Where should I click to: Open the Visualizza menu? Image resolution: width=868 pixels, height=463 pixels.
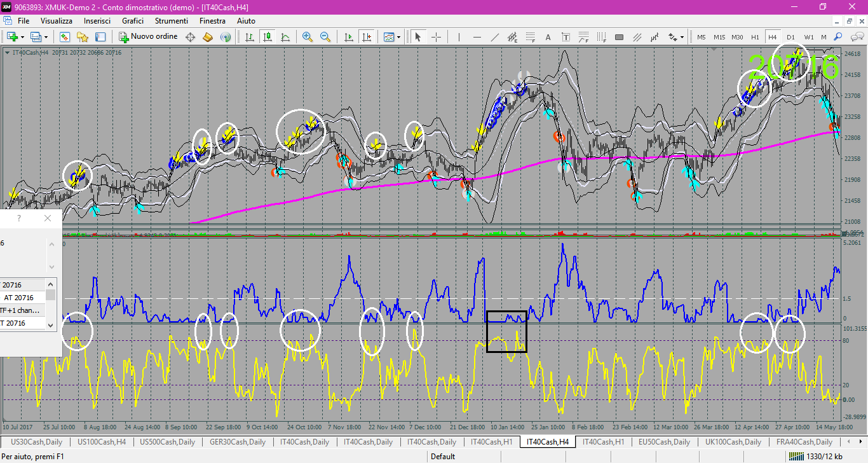pos(57,21)
